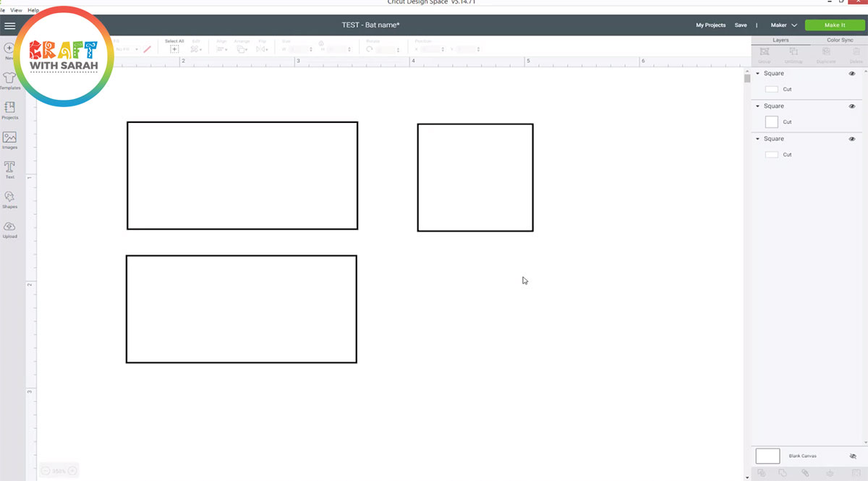Click the project title TEST - Bat name
This screenshot has width=868, height=481.
click(371, 25)
